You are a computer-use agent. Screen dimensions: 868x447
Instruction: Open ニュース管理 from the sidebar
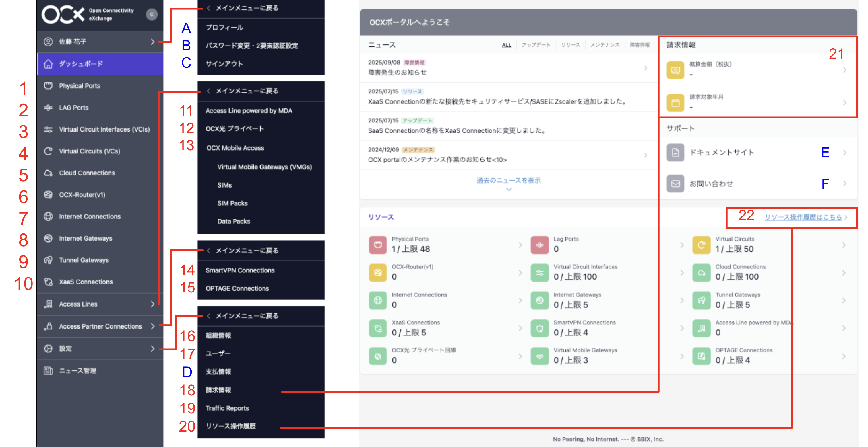point(77,371)
